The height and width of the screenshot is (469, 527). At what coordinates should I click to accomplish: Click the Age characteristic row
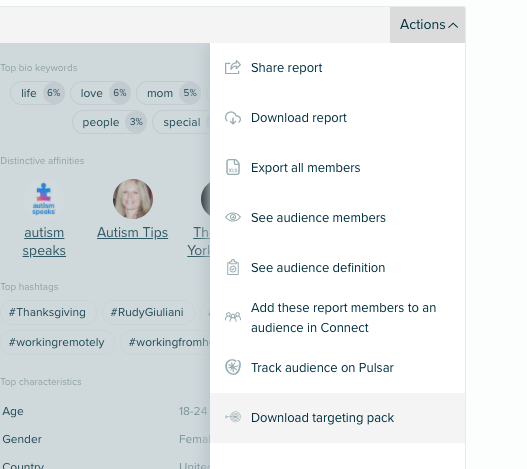coord(105,411)
